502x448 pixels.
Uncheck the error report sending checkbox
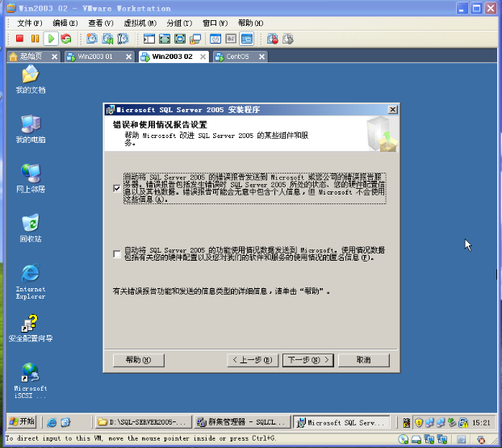(117, 188)
